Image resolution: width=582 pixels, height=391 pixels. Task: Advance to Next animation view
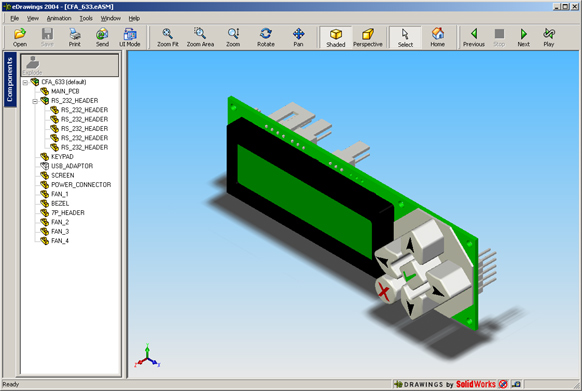(x=524, y=37)
